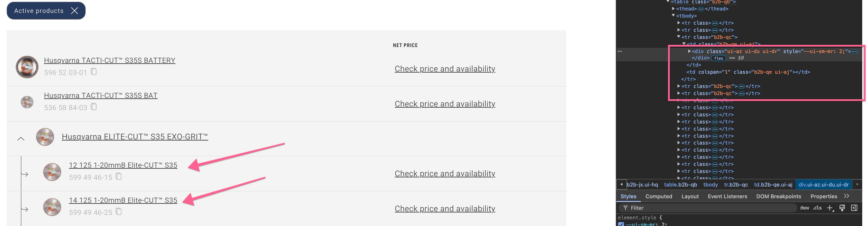Click inside the styles Filter field
Screen dimensions: 868x226
tap(708, 208)
